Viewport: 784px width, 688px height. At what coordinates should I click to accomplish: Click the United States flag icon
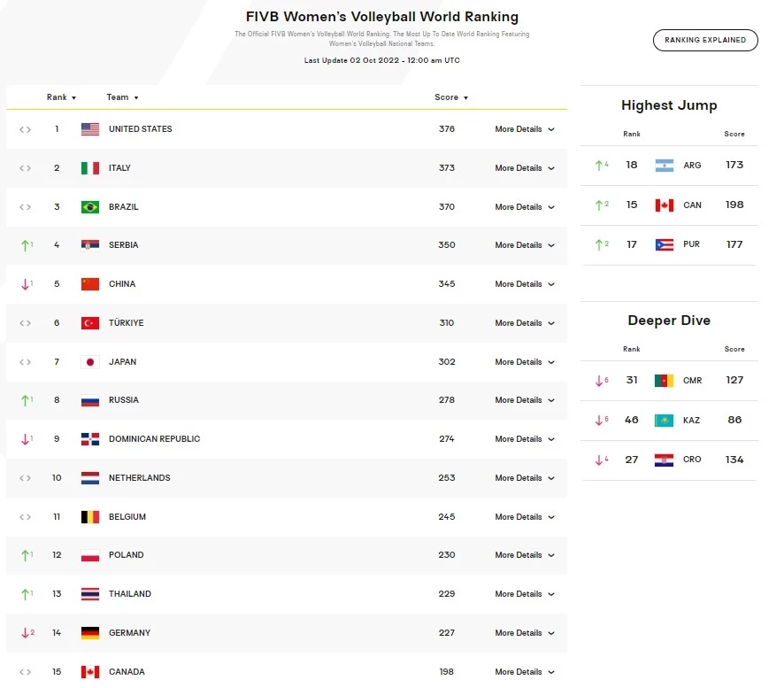coord(89,128)
